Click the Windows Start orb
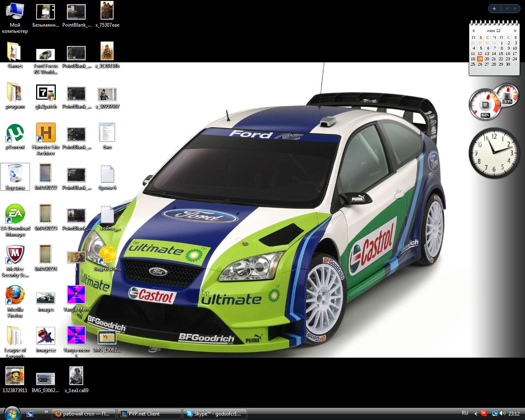This screenshot has width=525, height=420. (11, 413)
